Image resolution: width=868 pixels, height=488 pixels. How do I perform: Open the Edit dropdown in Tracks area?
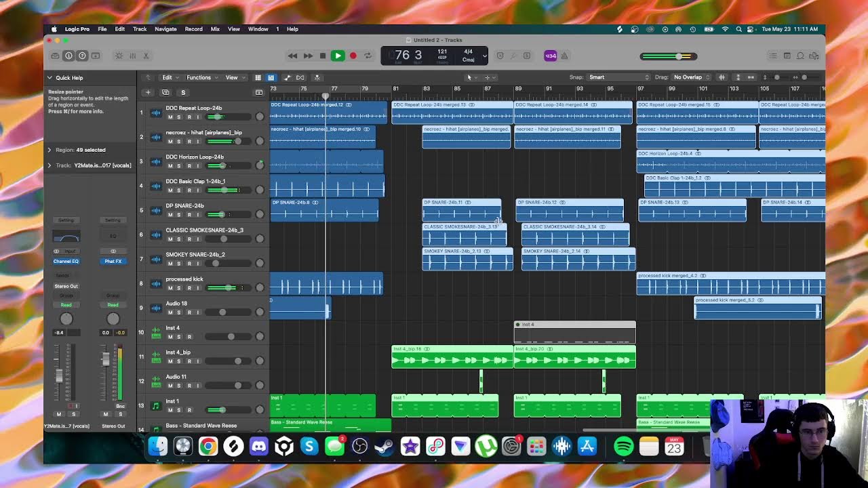pos(169,77)
